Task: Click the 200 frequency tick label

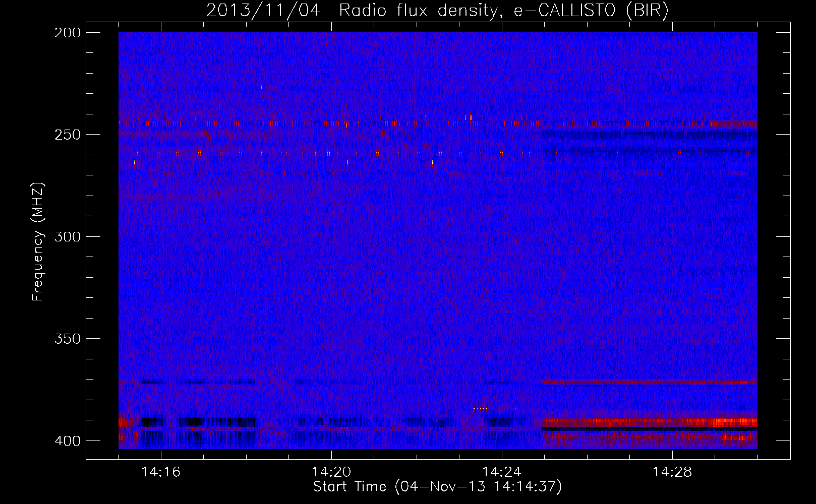Action: [x=67, y=33]
